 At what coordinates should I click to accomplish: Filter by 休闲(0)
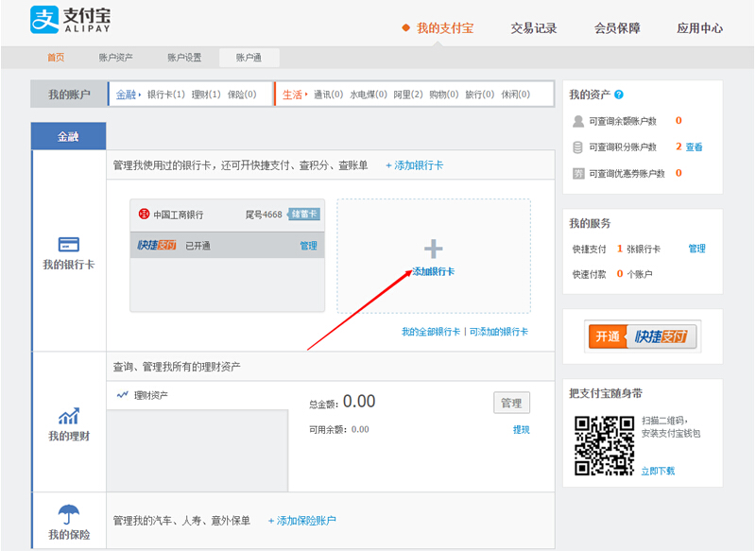[515, 95]
